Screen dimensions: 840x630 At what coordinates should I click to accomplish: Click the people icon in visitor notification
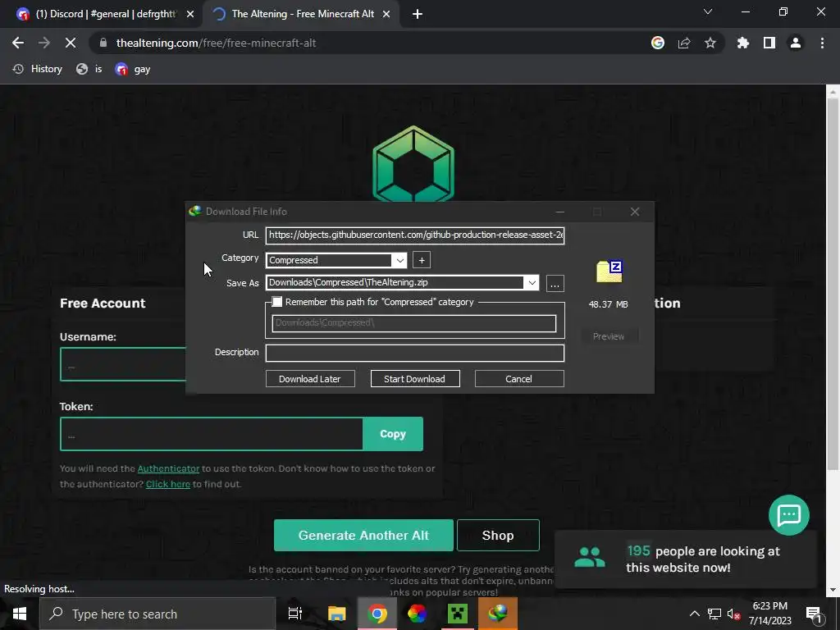click(x=589, y=557)
